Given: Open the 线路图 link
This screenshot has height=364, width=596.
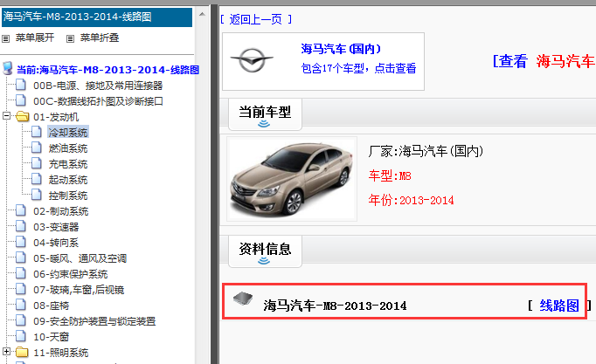Looking at the screenshot, I should coord(559,306).
